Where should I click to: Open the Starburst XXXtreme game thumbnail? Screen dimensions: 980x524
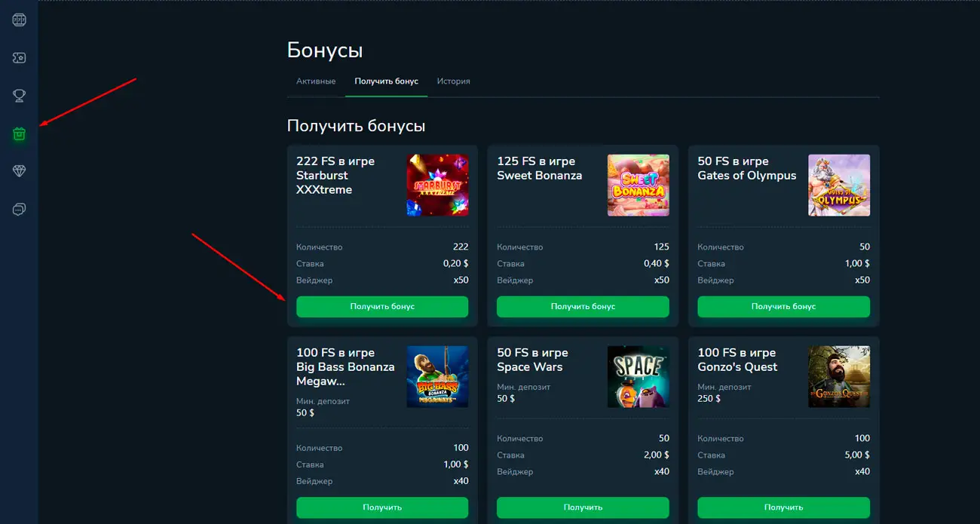437,185
